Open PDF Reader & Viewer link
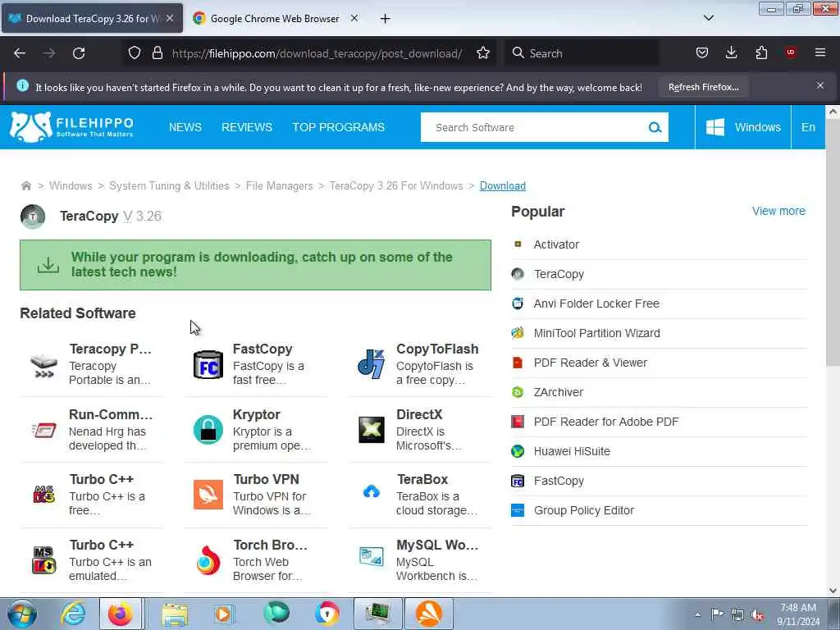840x630 pixels. coord(590,363)
